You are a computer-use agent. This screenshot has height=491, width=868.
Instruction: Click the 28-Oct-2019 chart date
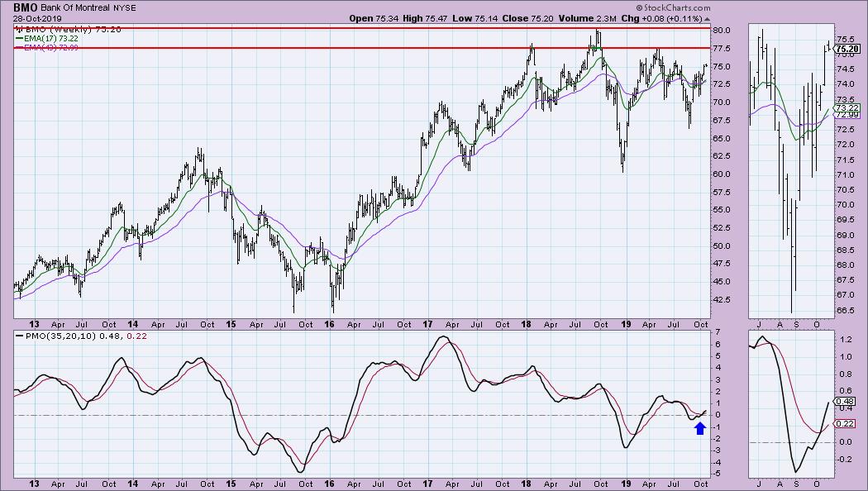(38, 18)
